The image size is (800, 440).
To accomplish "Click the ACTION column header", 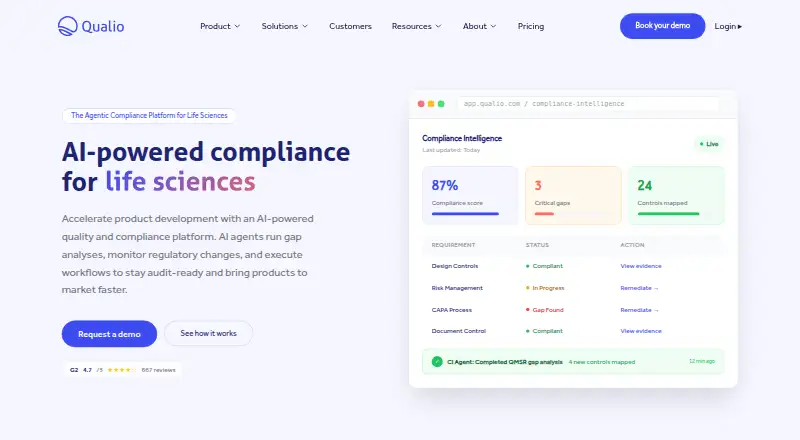I will [x=632, y=245].
